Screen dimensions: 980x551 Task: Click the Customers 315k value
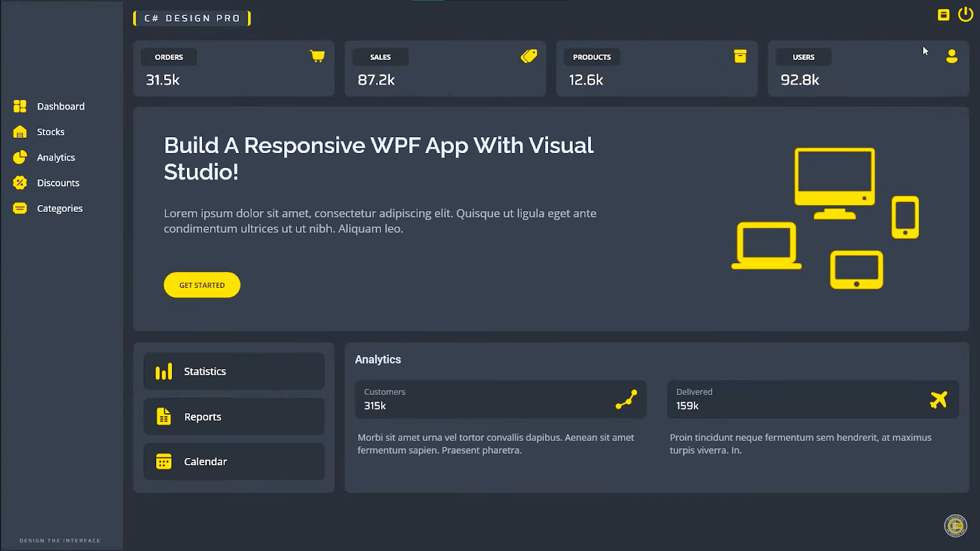coord(375,406)
